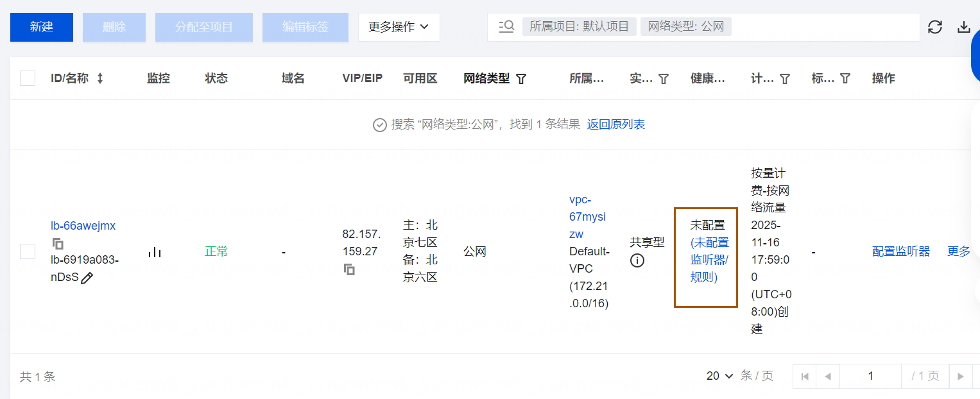Go to previous page pagination button

tap(828, 377)
